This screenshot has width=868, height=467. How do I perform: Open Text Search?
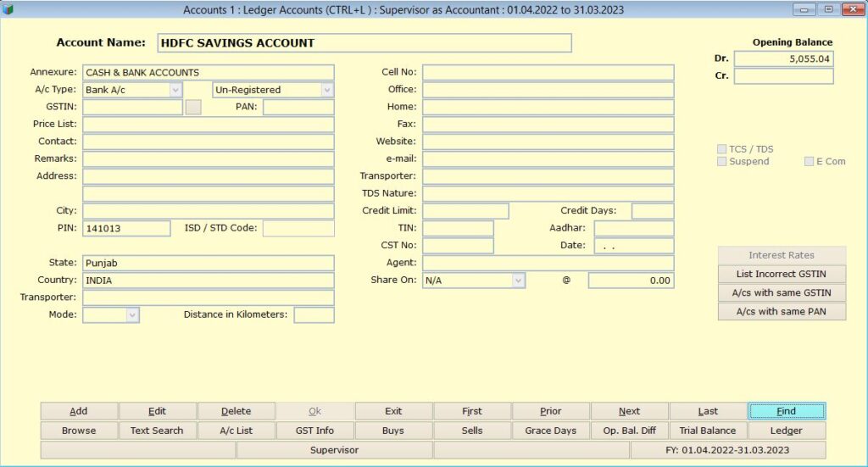[157, 431]
